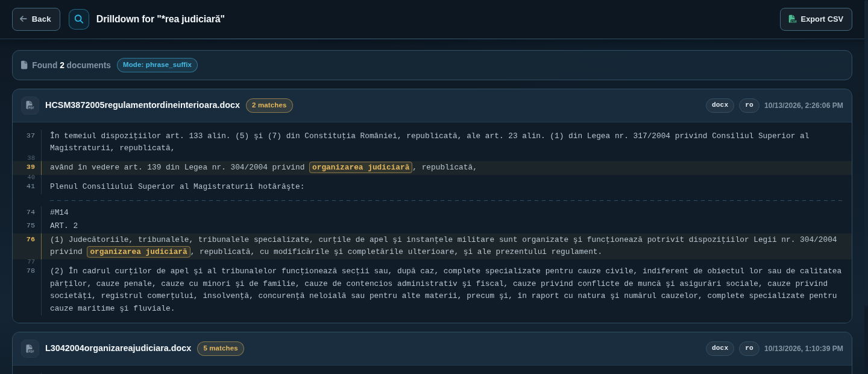Screen dimensions: 868x374
Task: Open the search magnifier icon
Action: [x=79, y=19]
